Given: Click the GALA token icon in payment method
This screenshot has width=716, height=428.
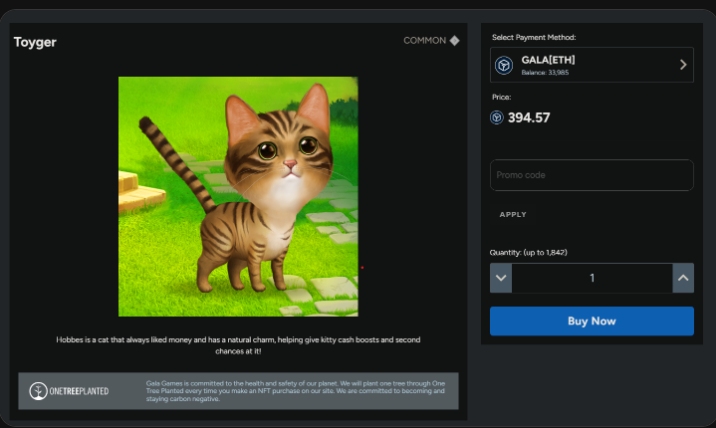Looking at the screenshot, I should [x=504, y=65].
